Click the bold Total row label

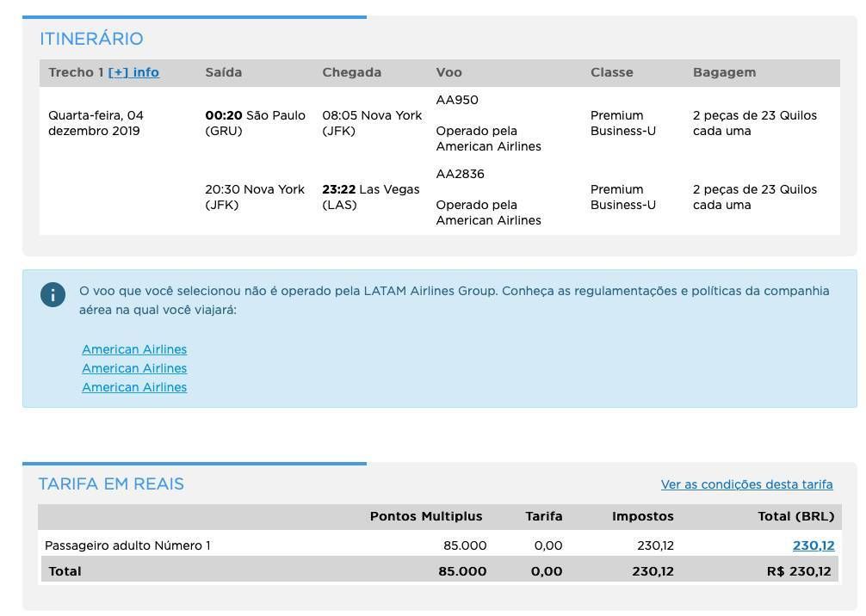65,571
